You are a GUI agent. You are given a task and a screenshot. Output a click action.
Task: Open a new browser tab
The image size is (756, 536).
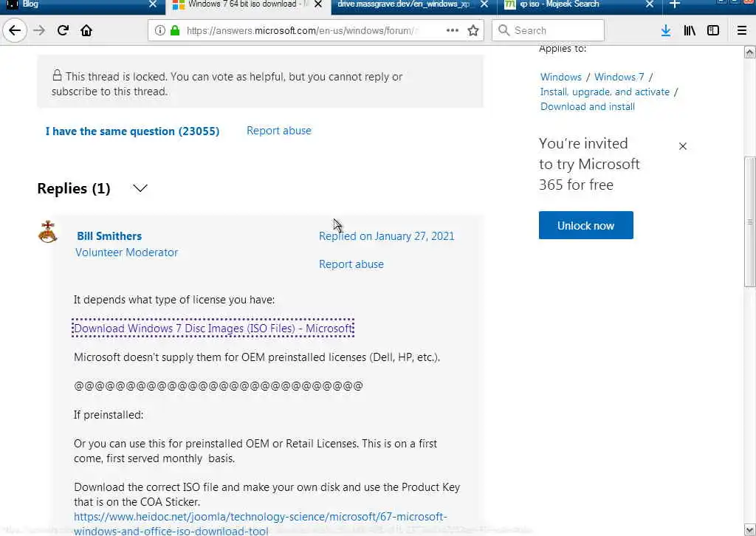675,4
